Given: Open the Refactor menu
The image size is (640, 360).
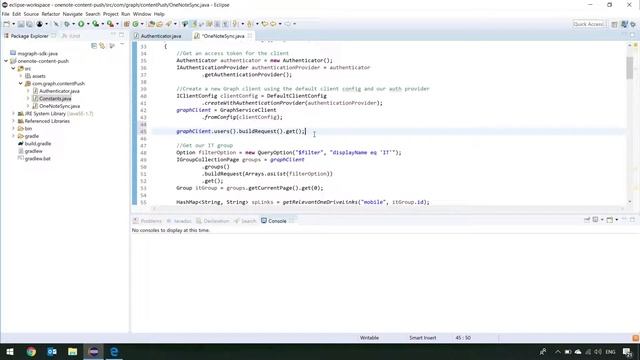Looking at the screenshot, I should click(x=51, y=14).
